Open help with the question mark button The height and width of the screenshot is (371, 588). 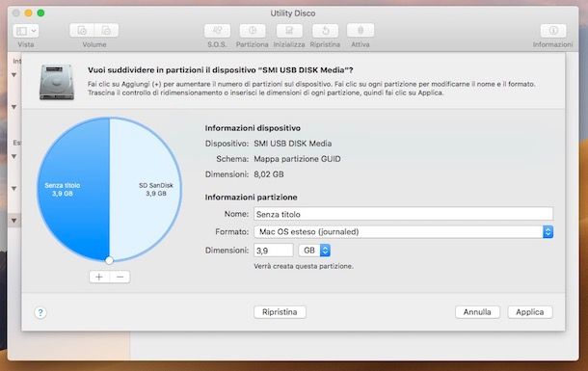40,312
